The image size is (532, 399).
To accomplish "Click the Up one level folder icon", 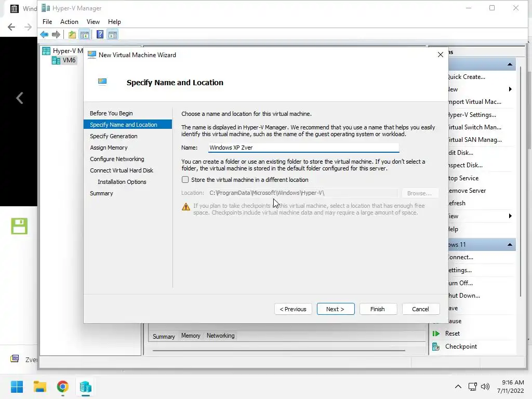I will tap(72, 35).
